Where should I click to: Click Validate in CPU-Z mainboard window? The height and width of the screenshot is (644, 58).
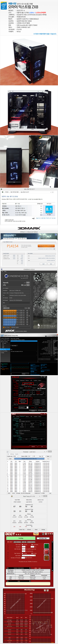click(33, 446)
